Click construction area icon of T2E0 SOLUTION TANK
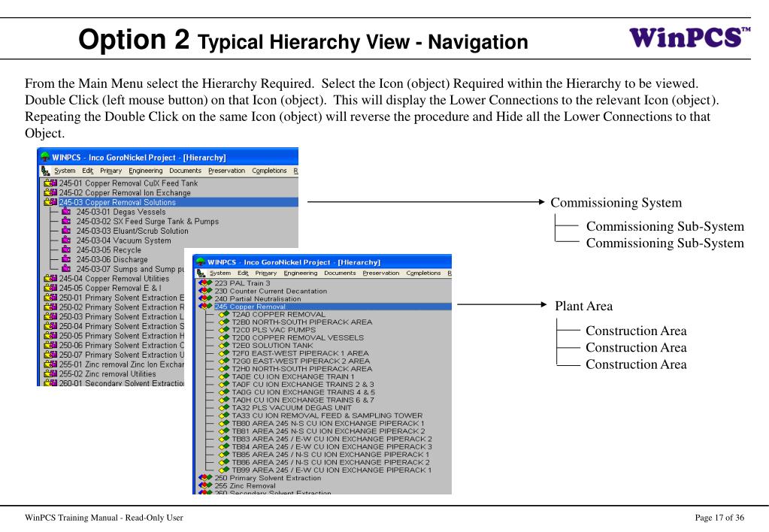This screenshot has height=532, width=769. click(x=224, y=345)
